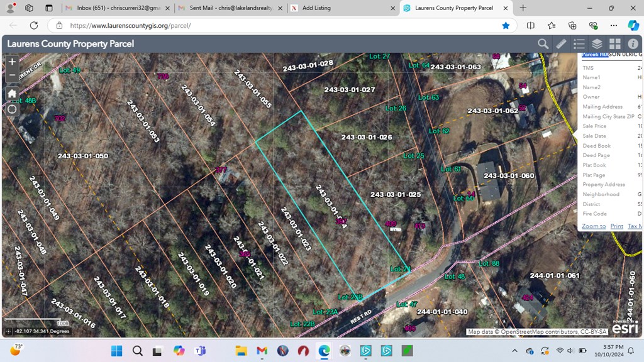
Task: Toggle coordinate display button near -82.107
Action: pos(9,331)
